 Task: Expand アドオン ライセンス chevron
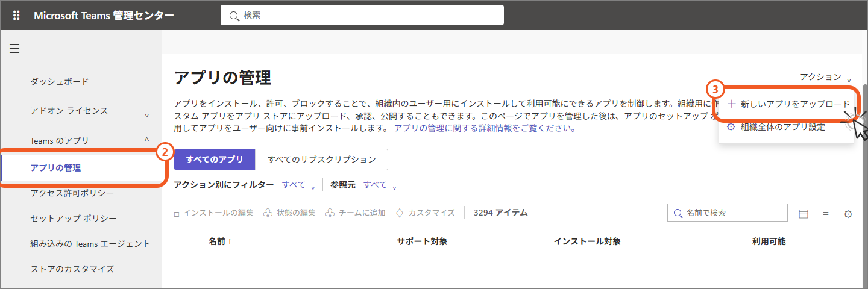coord(147,114)
